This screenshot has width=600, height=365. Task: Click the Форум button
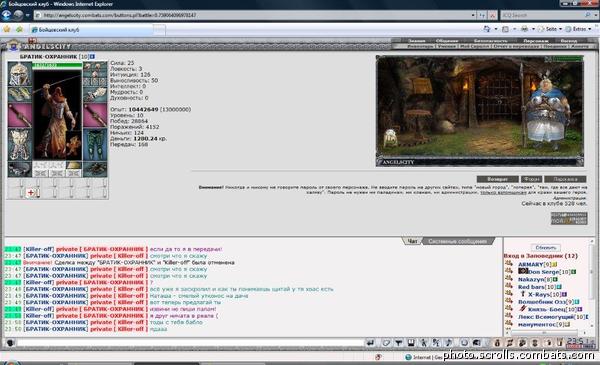pyautogui.click(x=531, y=179)
